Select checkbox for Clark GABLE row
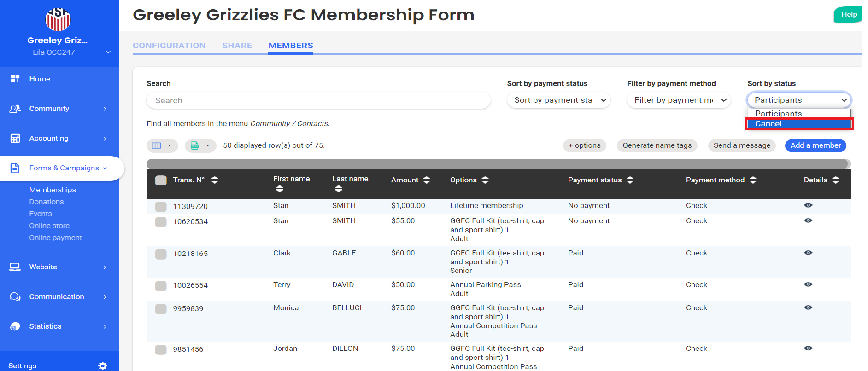The width and height of the screenshot is (868, 371). pos(161,254)
